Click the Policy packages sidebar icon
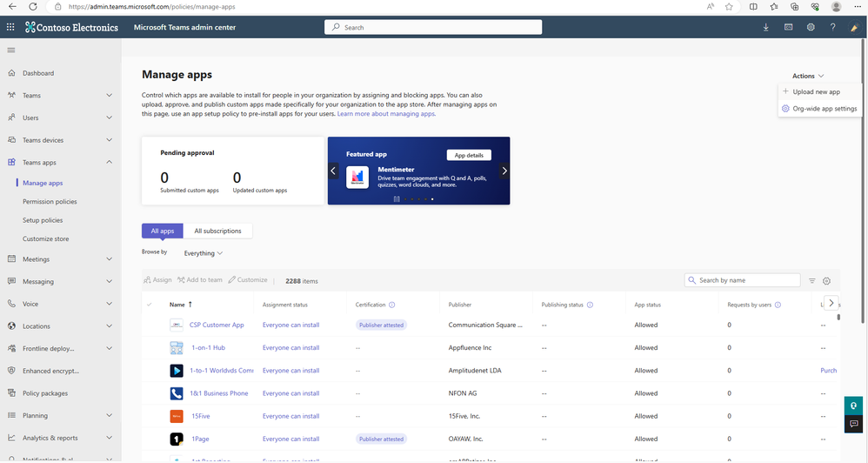The width and height of the screenshot is (868, 463). (11, 393)
